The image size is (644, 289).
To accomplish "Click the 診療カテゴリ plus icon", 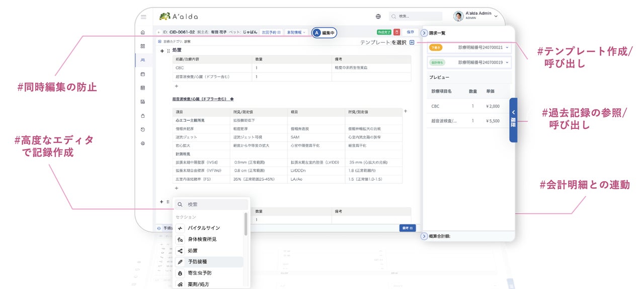I will [160, 42].
